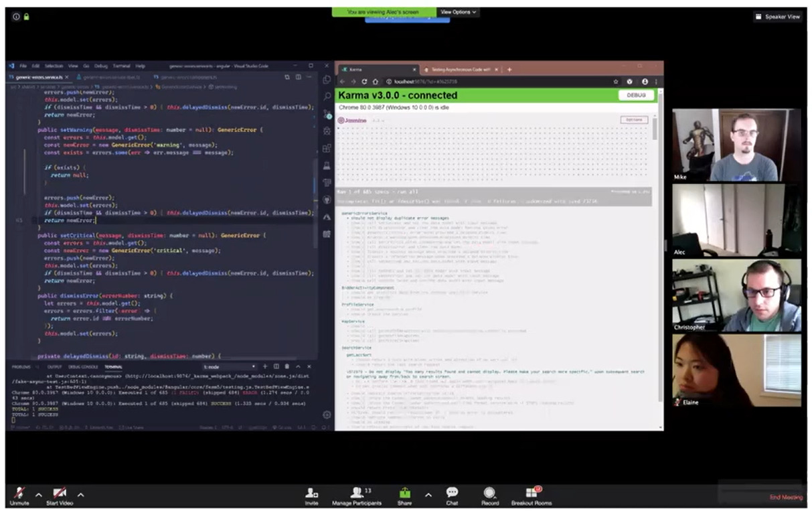Bookmark the page with star icon
Image resolution: width=812 pixels, height=511 pixels.
(616, 82)
